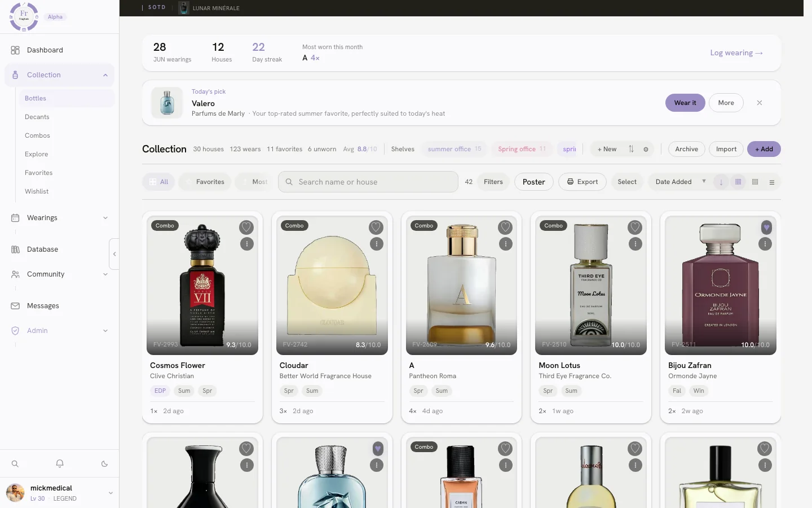This screenshot has width=812, height=508.
Task: Expand the Admin section chevron
Action: 105,331
